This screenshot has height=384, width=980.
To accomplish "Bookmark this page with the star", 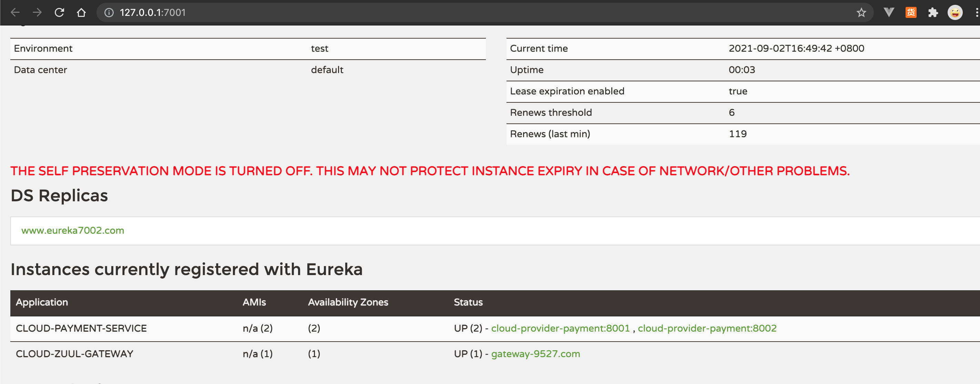I will click(x=861, y=12).
